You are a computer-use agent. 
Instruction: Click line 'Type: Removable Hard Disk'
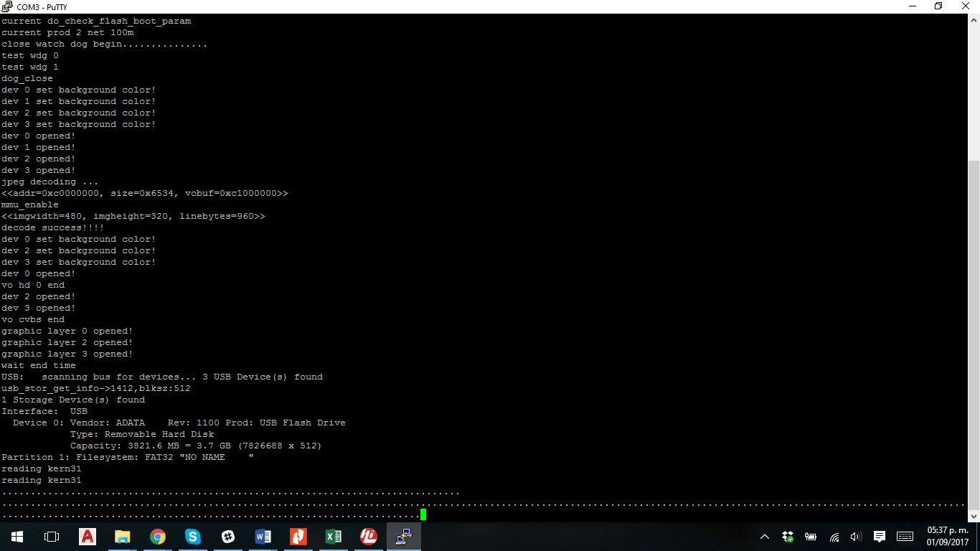(142, 434)
